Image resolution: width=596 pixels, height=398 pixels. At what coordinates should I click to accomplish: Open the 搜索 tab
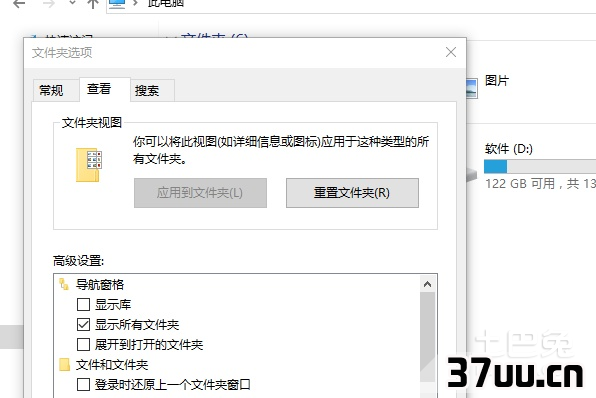tap(152, 90)
